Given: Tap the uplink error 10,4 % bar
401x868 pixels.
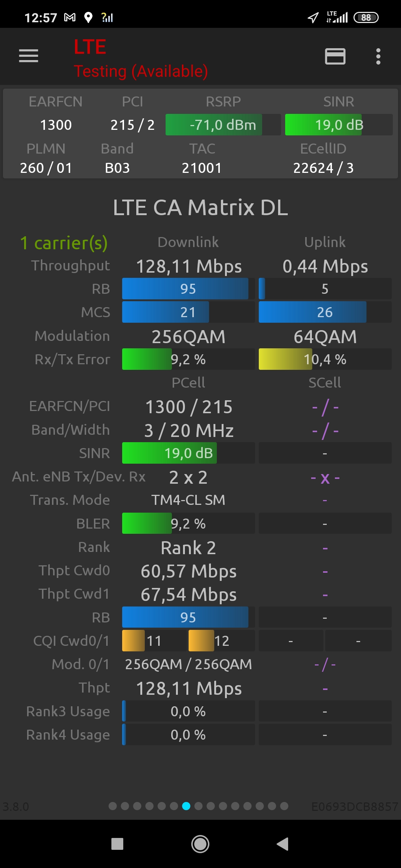Looking at the screenshot, I should coord(325,359).
